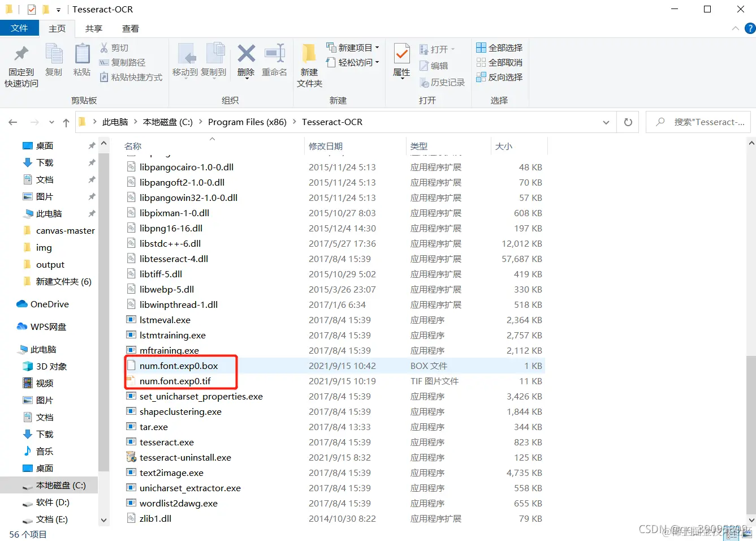Open Easy access (轻松访问) dropdown

click(353, 62)
